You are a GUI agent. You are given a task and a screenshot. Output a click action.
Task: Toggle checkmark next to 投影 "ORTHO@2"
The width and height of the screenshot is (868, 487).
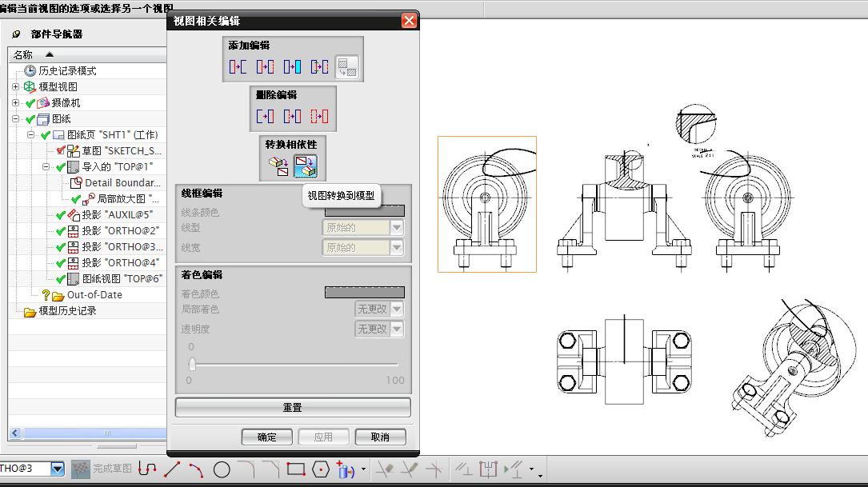(61, 231)
